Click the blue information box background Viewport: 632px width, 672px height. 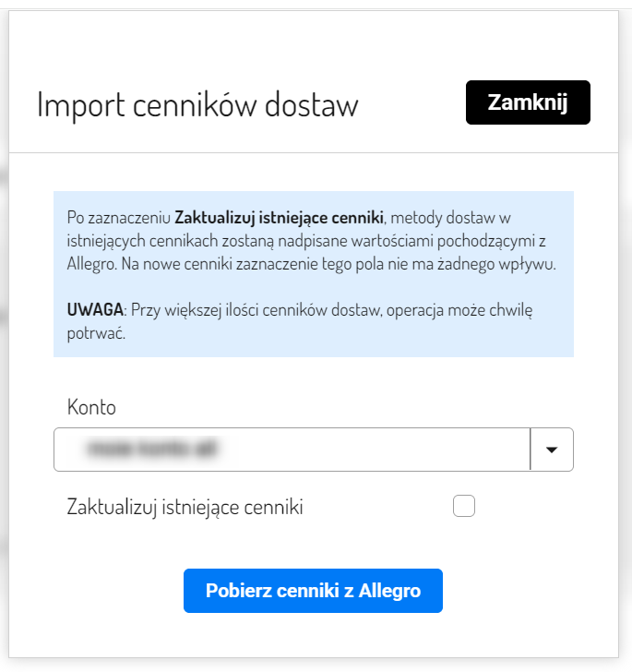click(x=314, y=345)
